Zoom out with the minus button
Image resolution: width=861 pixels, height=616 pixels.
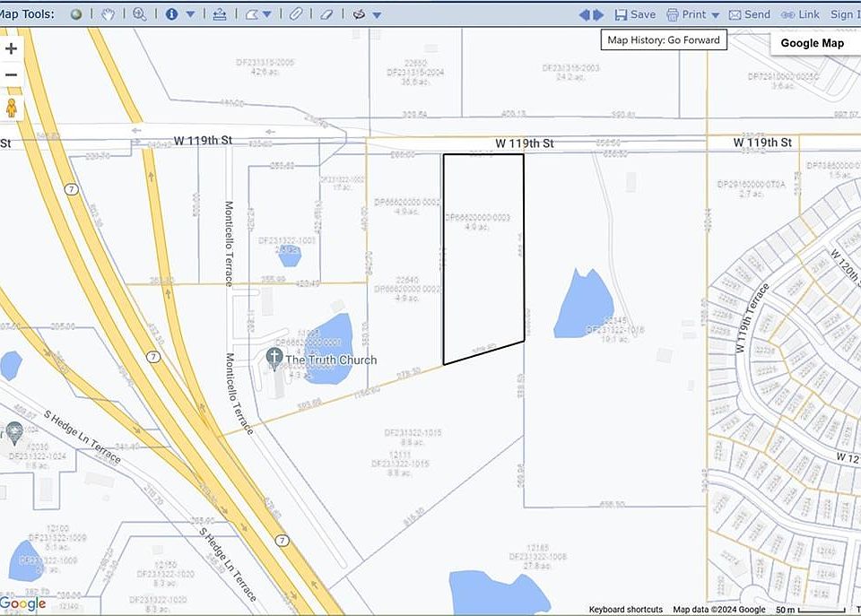11,74
